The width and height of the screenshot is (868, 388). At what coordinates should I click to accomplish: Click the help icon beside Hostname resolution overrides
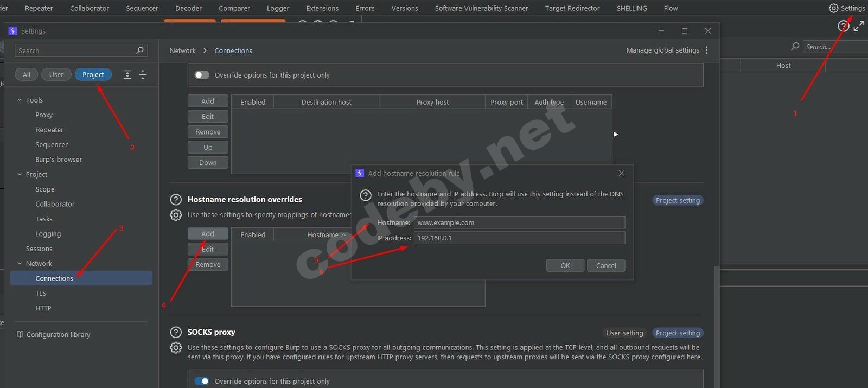point(176,200)
